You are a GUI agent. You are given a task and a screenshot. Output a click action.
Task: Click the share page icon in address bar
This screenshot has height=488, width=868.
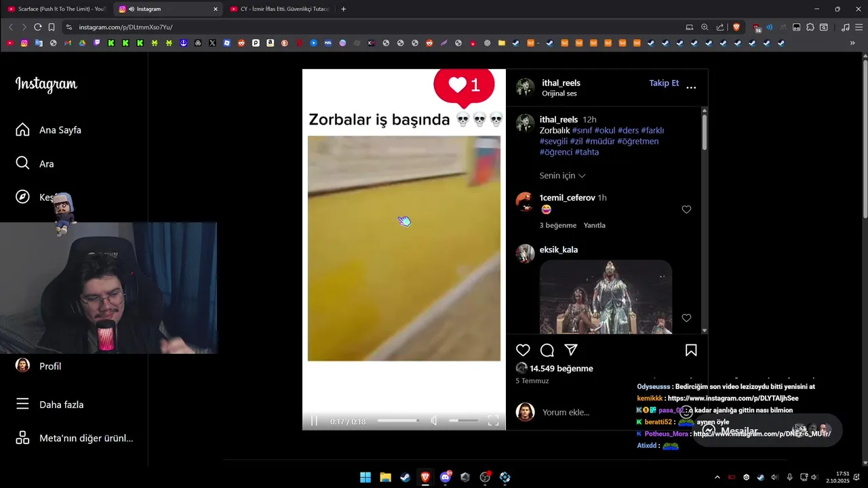(x=720, y=27)
